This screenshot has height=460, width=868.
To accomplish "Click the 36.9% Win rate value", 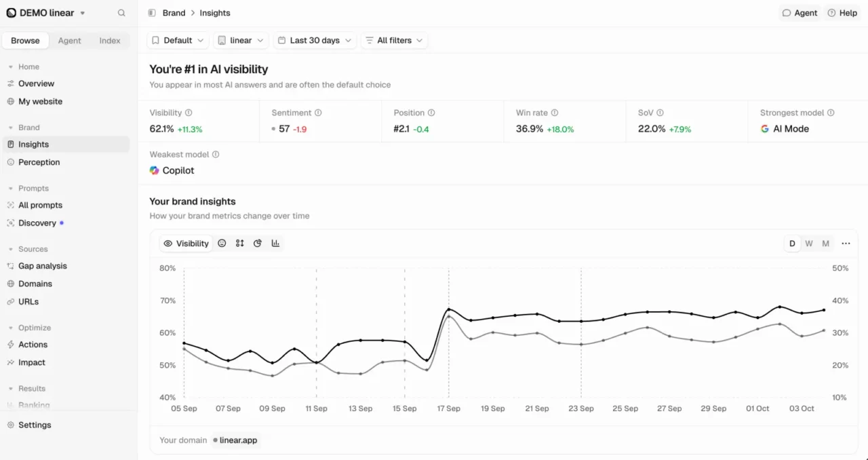I will pyautogui.click(x=530, y=129).
